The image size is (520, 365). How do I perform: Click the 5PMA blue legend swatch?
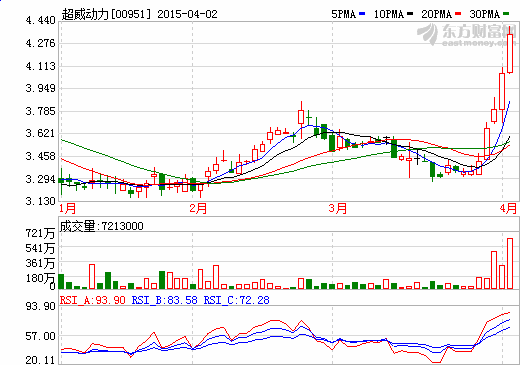362,14
